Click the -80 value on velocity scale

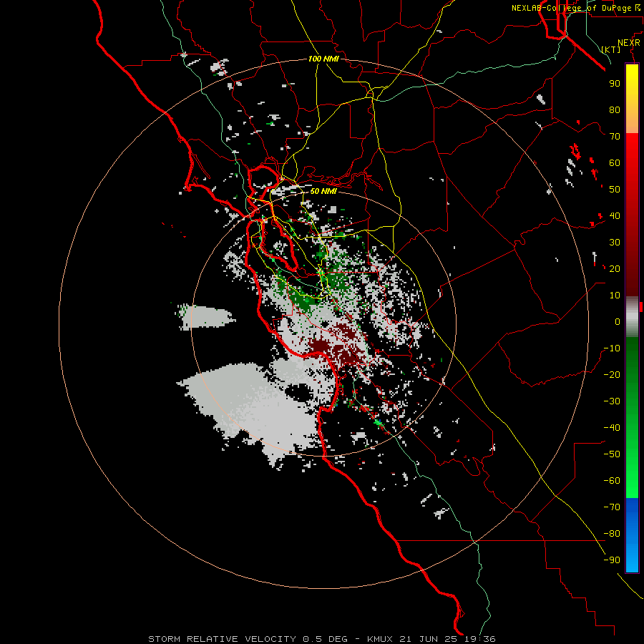(612, 534)
